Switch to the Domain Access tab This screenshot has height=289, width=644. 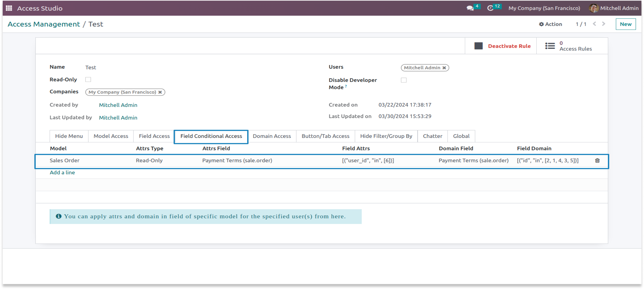(x=272, y=136)
